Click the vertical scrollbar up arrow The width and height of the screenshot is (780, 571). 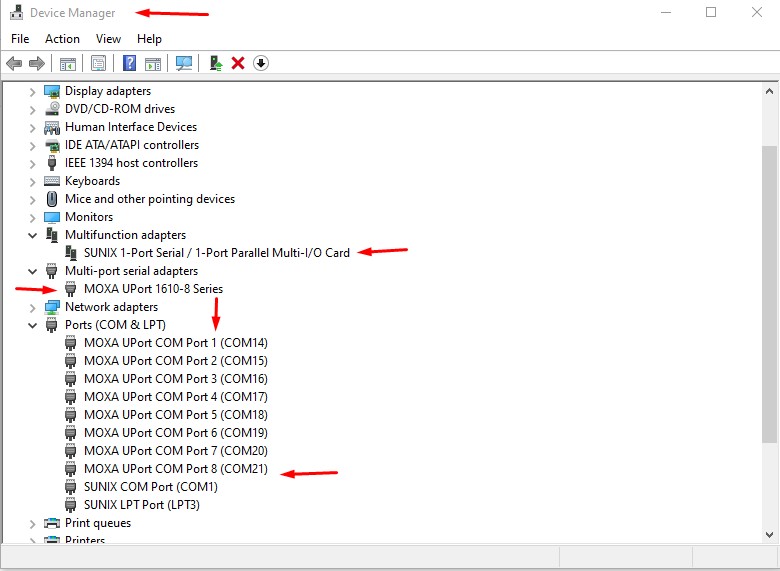(x=770, y=92)
